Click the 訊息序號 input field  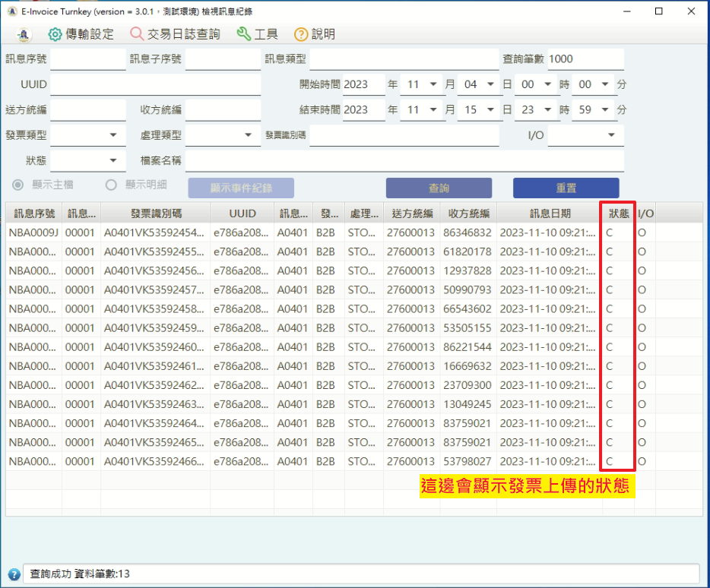click(88, 59)
